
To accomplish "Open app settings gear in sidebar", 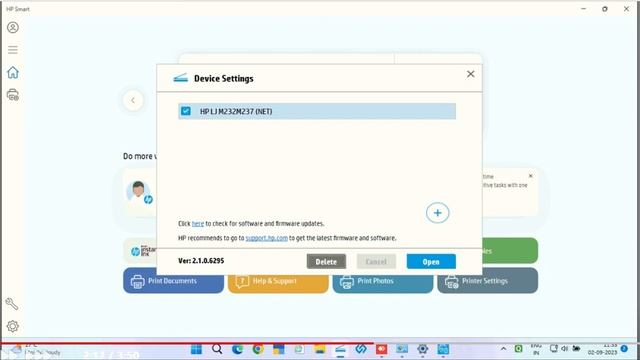I will (x=13, y=326).
